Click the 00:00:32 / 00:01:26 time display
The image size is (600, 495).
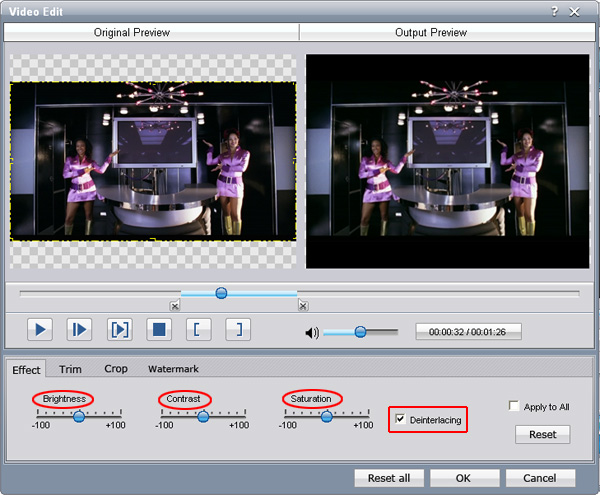(468, 332)
